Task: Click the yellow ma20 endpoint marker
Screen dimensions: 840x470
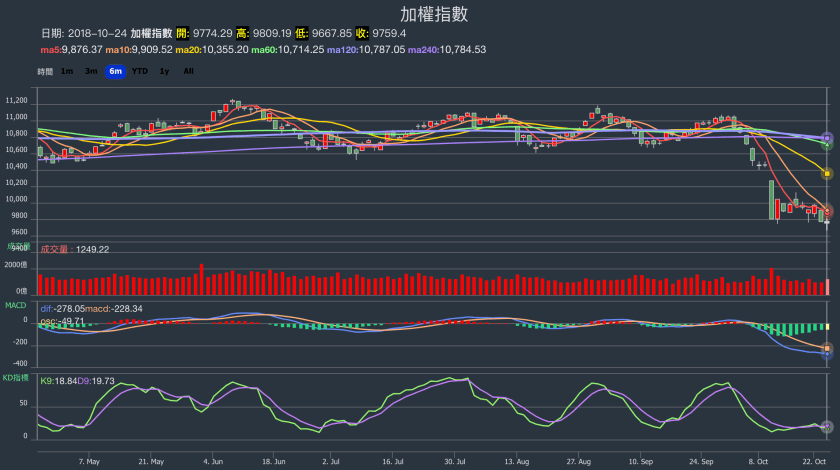Action: (827, 173)
